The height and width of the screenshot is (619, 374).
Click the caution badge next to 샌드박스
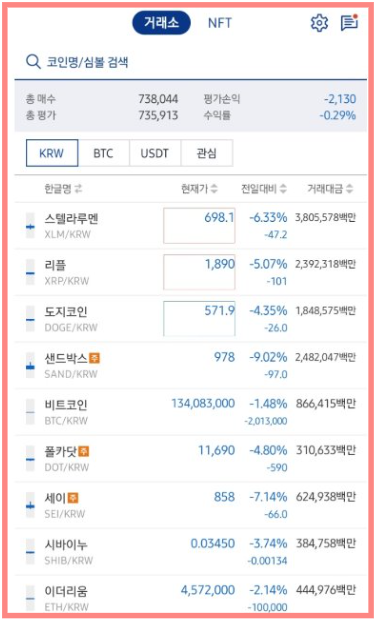point(95,358)
